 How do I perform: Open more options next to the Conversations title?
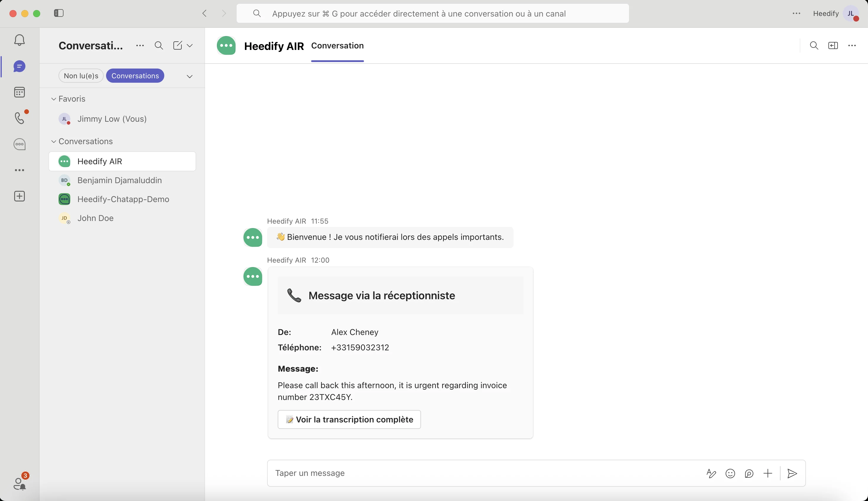pos(140,45)
